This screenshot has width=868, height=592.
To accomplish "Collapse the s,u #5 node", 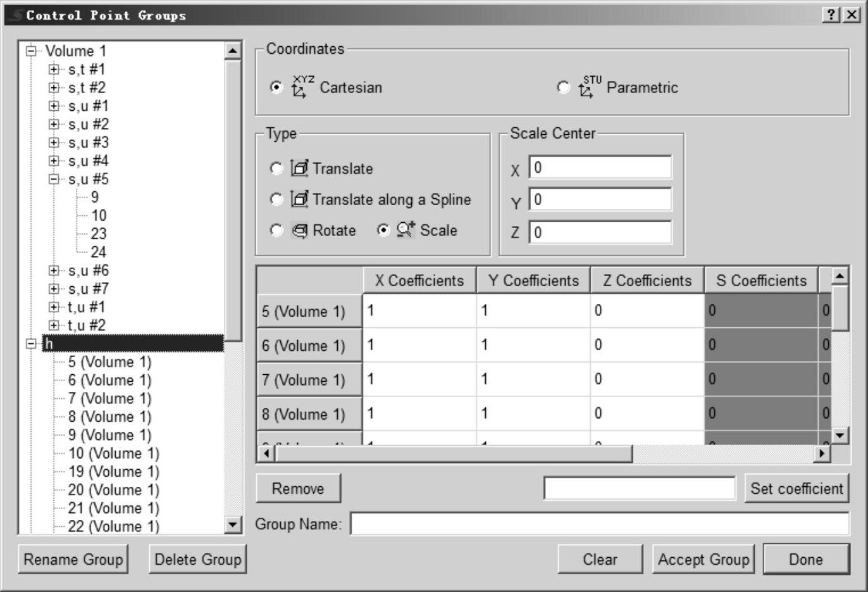I will point(54,180).
